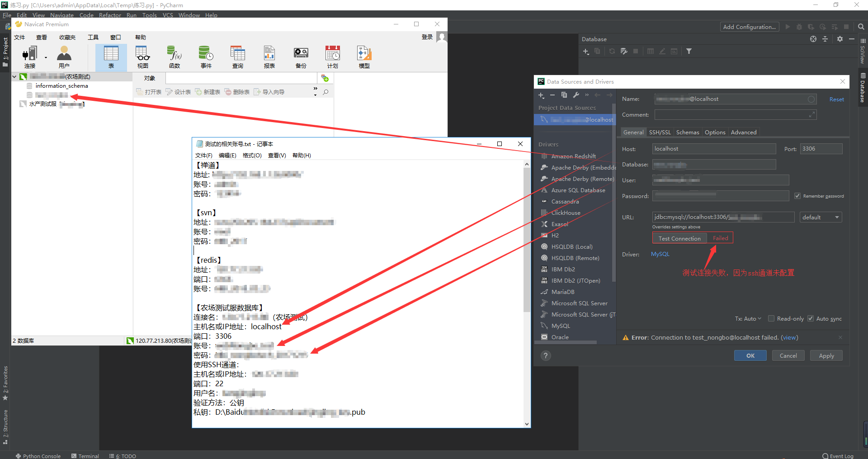868x459 pixels.
Task: Duplicate the data source in the dialog toolbar
Action: 564,95
